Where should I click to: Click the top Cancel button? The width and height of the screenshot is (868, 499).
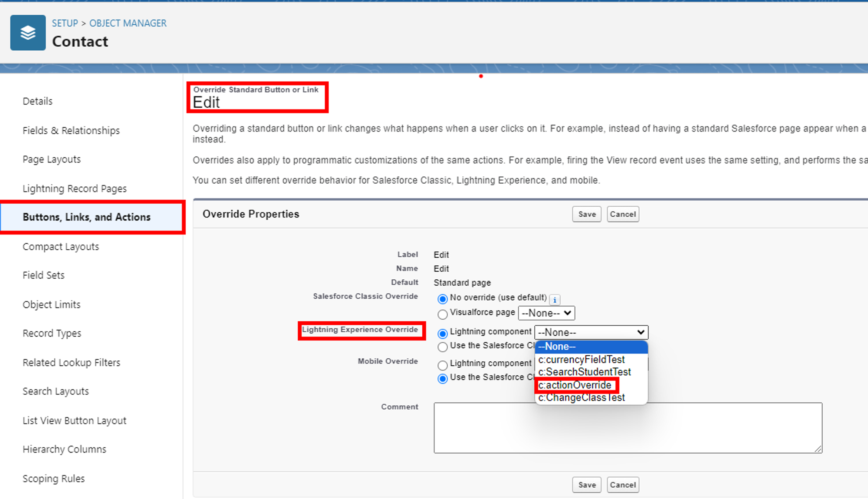(623, 214)
